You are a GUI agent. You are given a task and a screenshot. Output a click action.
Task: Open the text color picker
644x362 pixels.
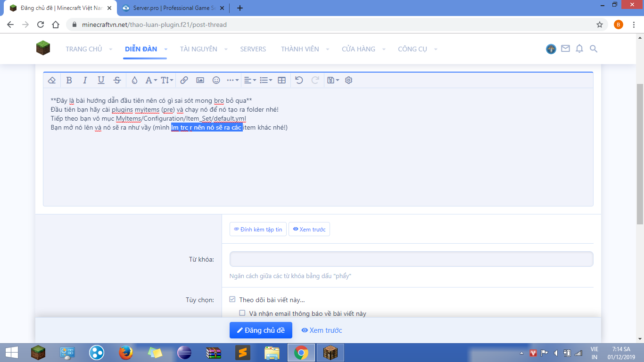click(134, 80)
